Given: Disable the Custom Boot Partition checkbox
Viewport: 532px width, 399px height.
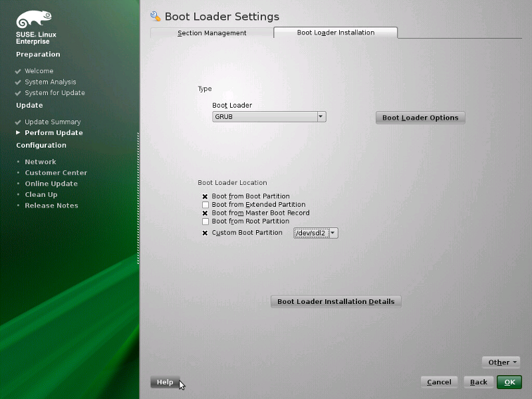Looking at the screenshot, I should tap(205, 233).
